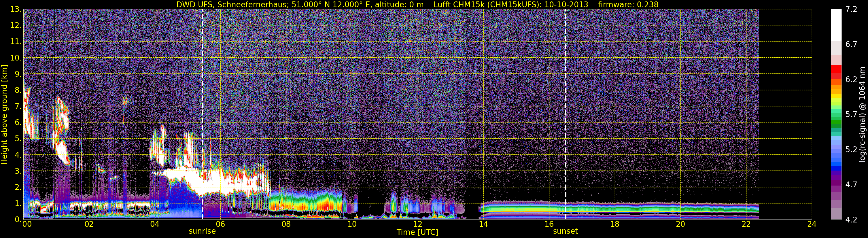Image resolution: width=868 pixels, height=238 pixels.
Task: Click the time axis tick '24'
Action: (812, 224)
